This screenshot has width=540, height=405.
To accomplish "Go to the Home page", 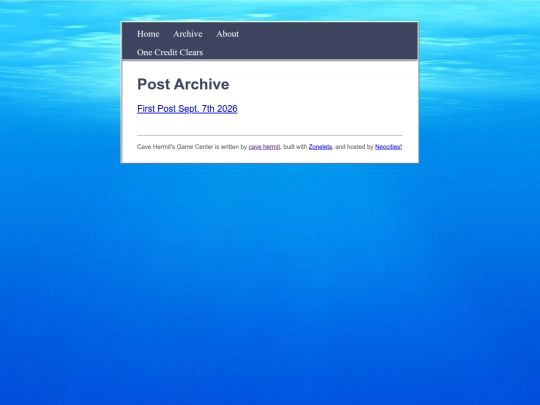I will [148, 34].
